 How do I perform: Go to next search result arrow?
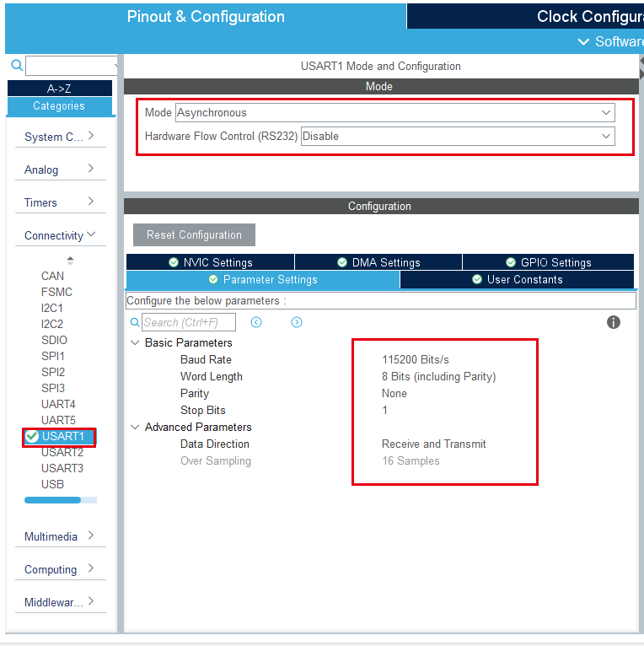(297, 322)
